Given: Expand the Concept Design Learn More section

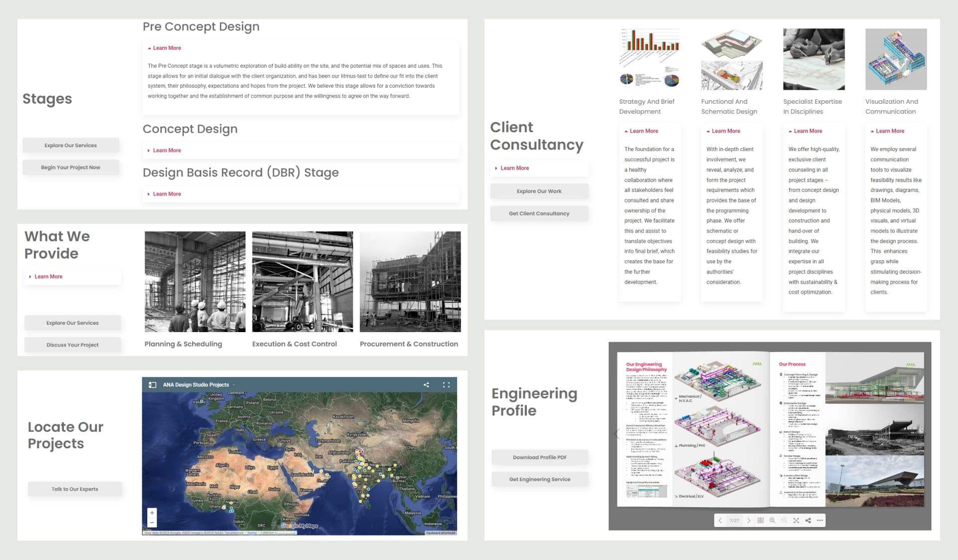Looking at the screenshot, I should 167,150.
